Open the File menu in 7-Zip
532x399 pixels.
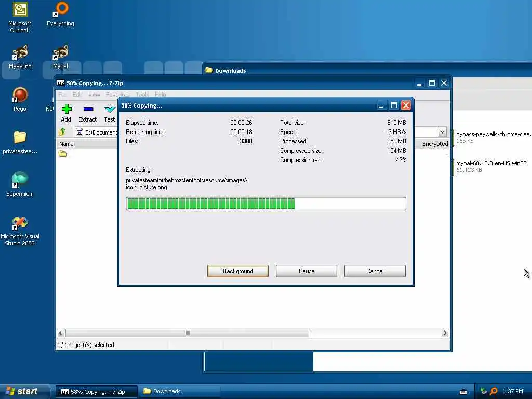[62, 95]
